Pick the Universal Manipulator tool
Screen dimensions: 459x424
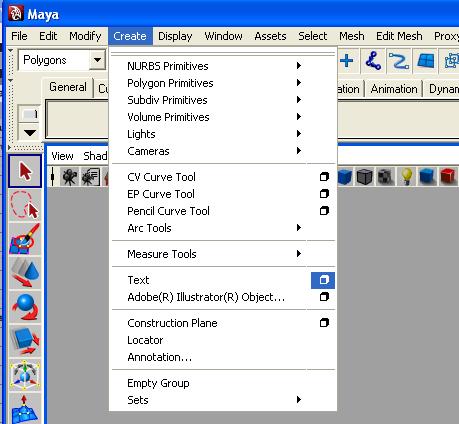[x=25, y=375]
